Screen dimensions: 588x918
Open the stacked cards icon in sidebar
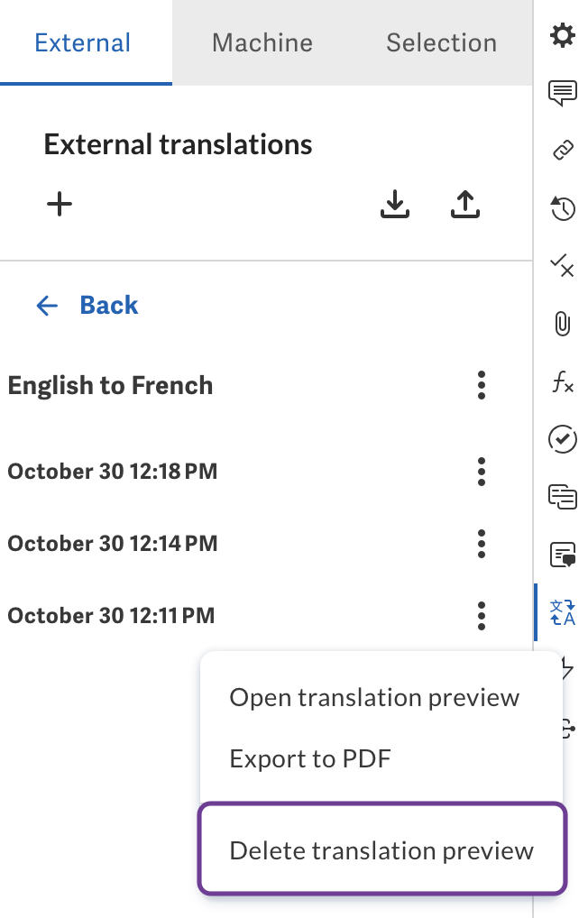pos(562,497)
